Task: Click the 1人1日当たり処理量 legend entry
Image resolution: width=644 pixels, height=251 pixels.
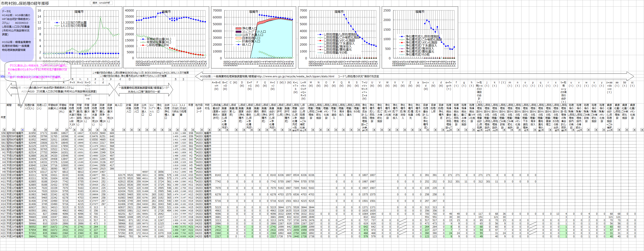Action: pos(71,26)
